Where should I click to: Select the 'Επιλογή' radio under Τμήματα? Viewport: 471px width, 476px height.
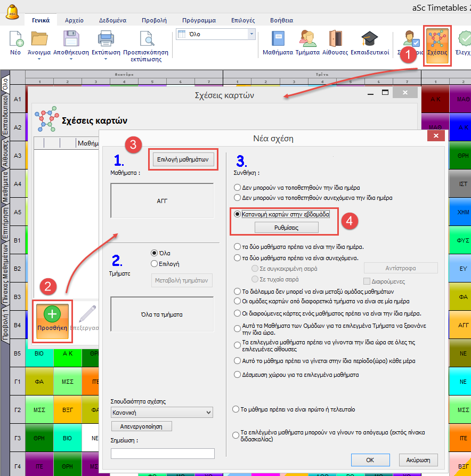point(155,263)
